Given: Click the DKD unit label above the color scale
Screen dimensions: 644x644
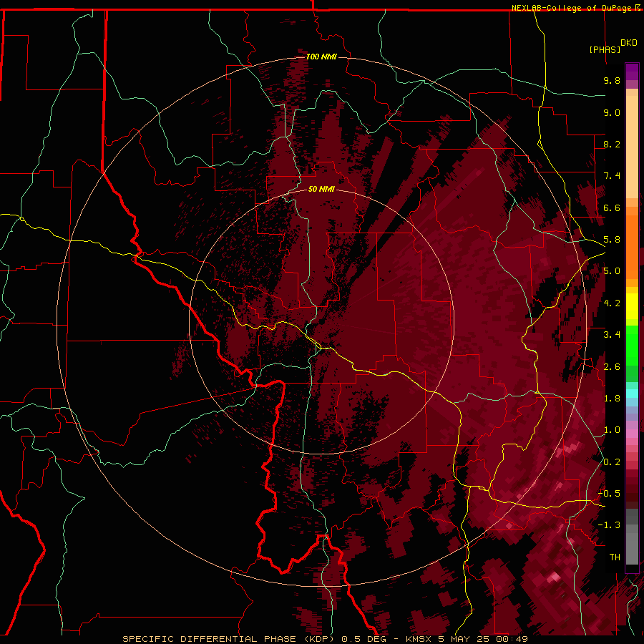Looking at the screenshot, I should pyautogui.click(x=629, y=43).
